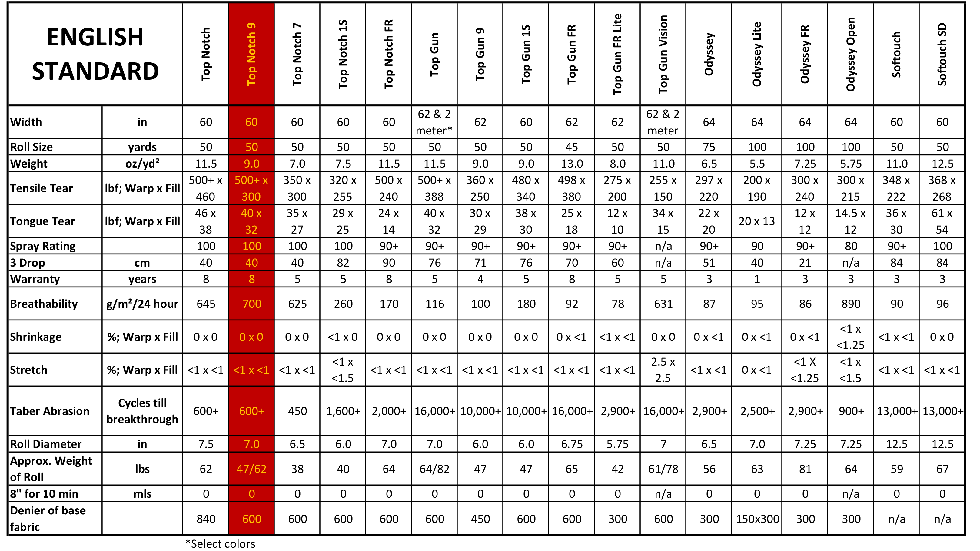980x551 pixels.
Task: Select the Breathability row label
Action: pyautogui.click(x=44, y=304)
